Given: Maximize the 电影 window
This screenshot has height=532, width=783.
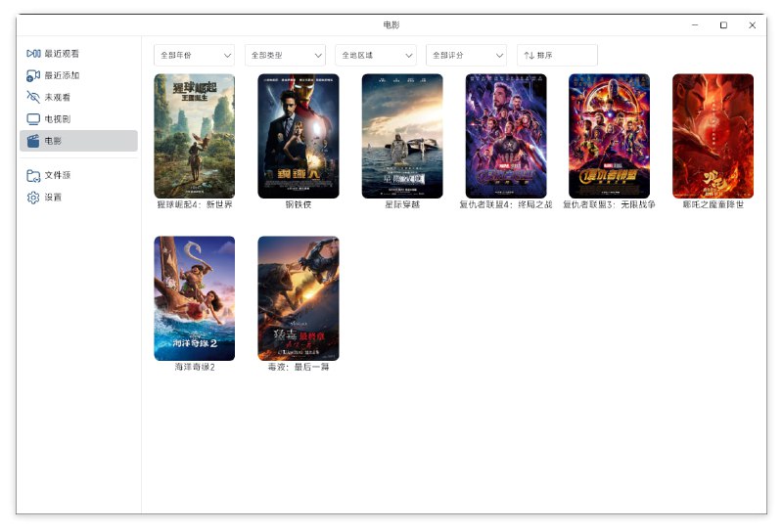Looking at the screenshot, I should coord(723,25).
